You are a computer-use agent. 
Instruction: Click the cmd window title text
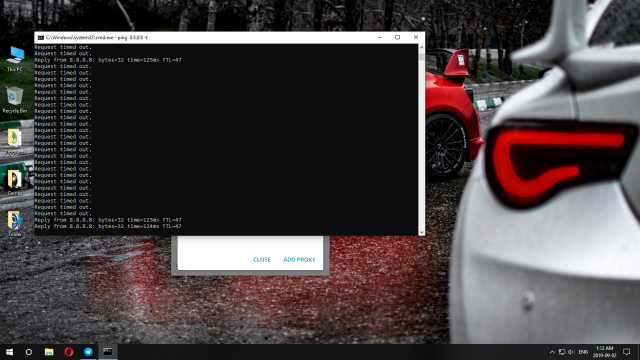(97, 38)
